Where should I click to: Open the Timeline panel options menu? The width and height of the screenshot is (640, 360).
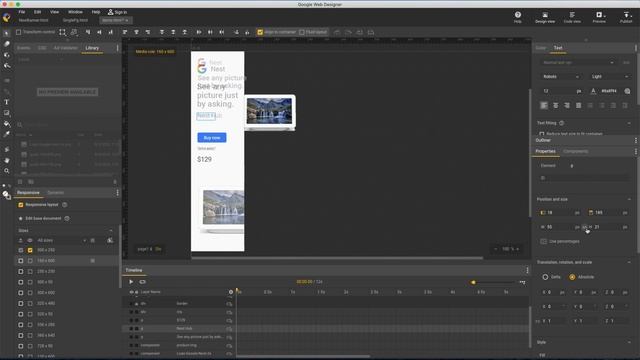(x=527, y=270)
